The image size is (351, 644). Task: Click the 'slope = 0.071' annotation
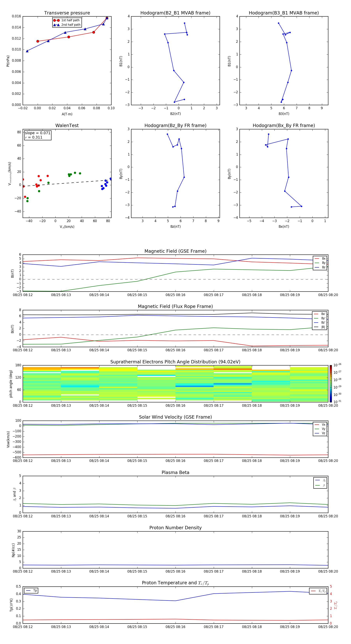pyautogui.click(x=37, y=133)
